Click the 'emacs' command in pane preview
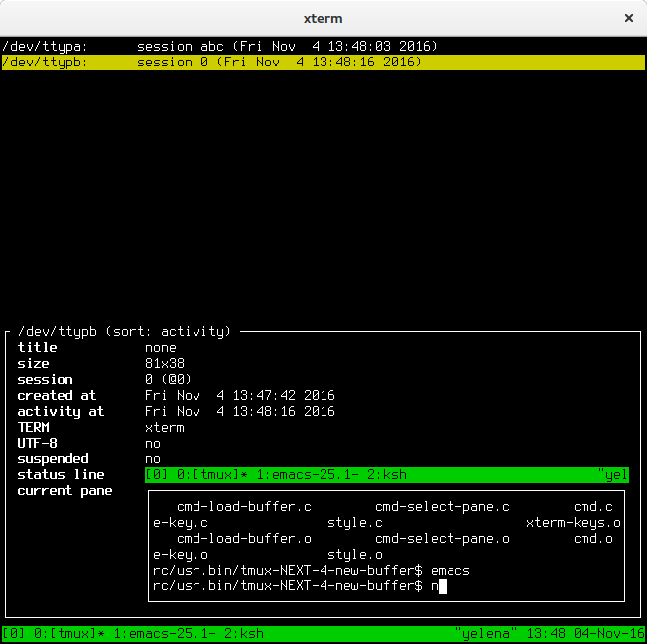The height and width of the screenshot is (644, 647). click(x=451, y=571)
